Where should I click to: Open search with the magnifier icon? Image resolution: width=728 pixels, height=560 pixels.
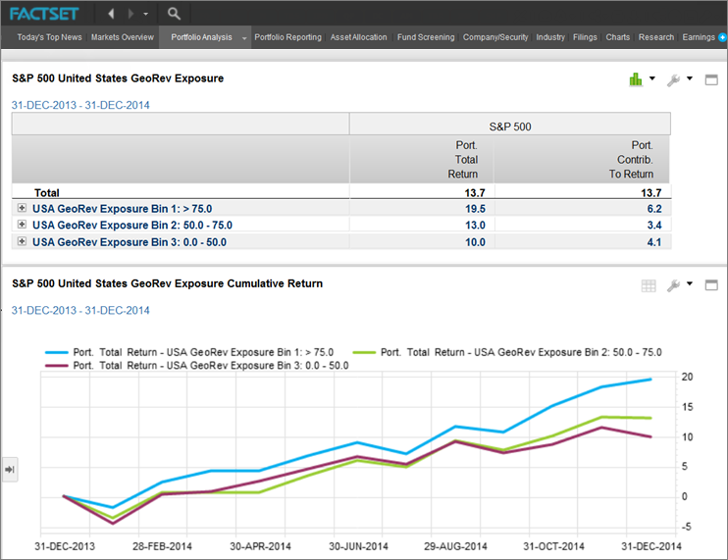[174, 14]
